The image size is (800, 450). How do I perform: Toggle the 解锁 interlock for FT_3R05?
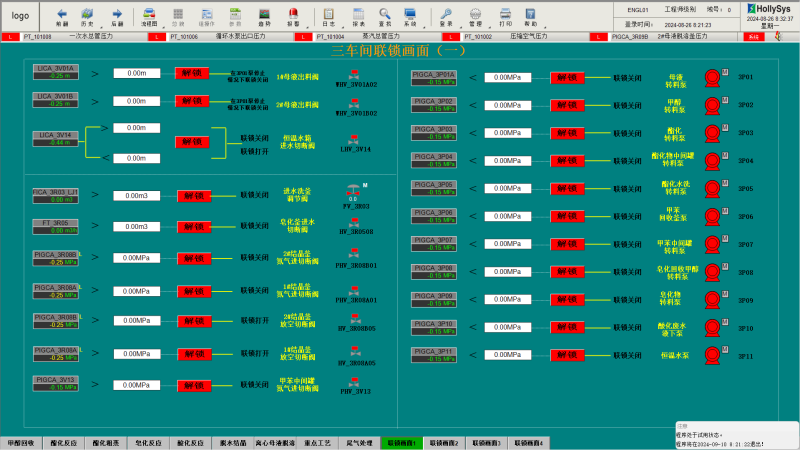pyautogui.click(x=194, y=227)
